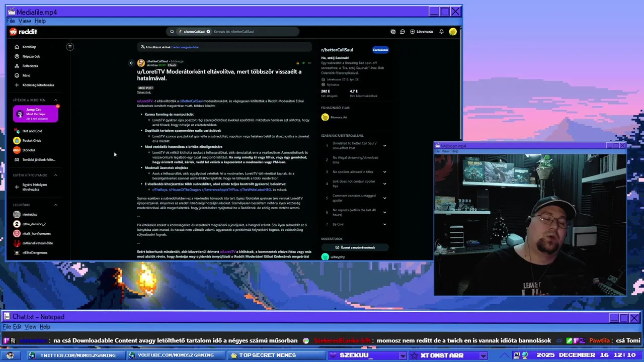Viewport: 644px width, 362px height.
Task: Click the taskbar start icon
Action: click(x=10, y=355)
